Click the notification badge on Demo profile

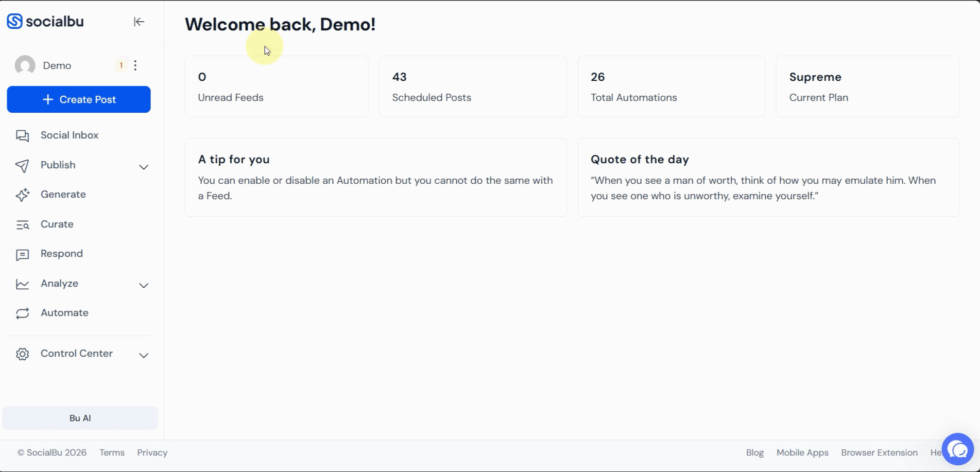pos(122,65)
